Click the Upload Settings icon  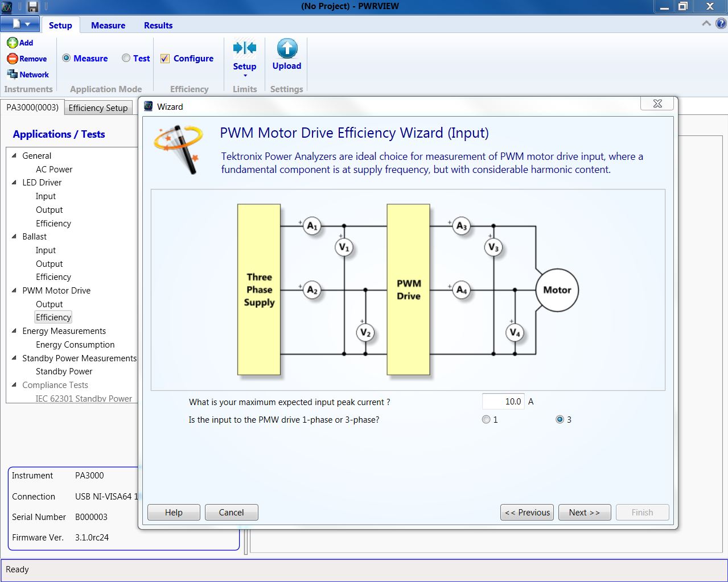tap(287, 49)
